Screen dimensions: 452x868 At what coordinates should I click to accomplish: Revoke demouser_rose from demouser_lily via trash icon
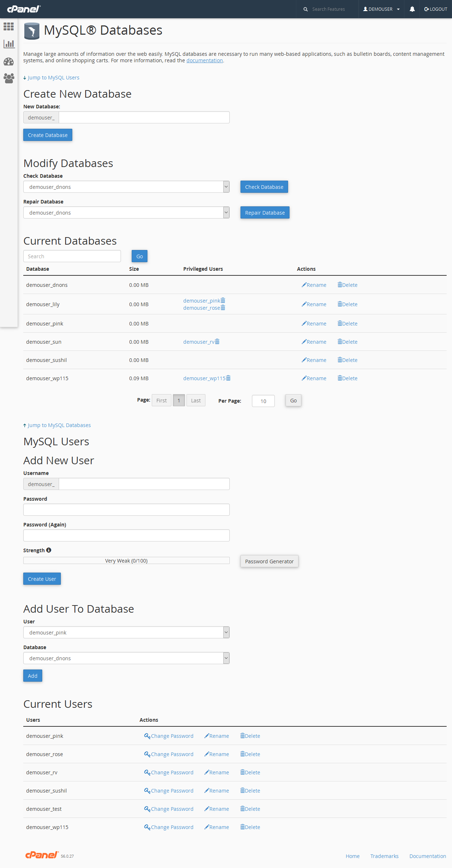point(223,308)
